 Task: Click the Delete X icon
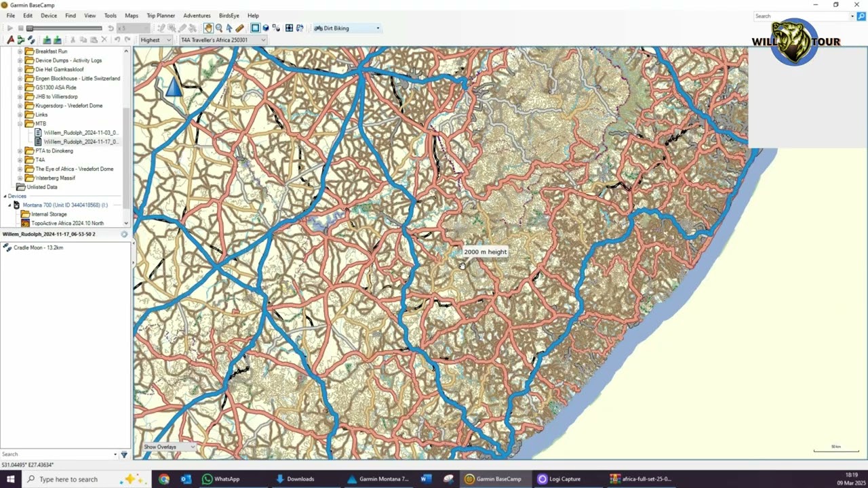pyautogui.click(x=104, y=40)
